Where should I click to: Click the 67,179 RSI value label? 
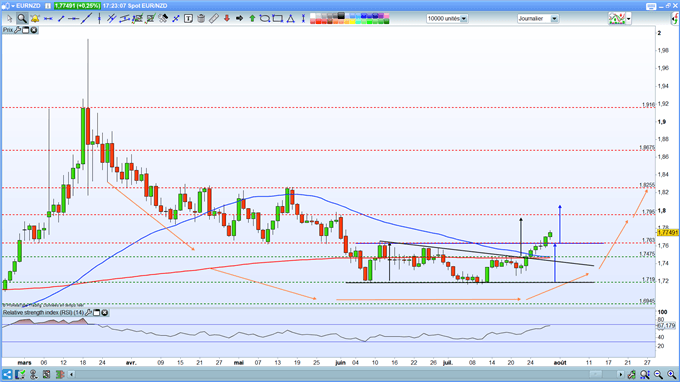tap(666, 325)
